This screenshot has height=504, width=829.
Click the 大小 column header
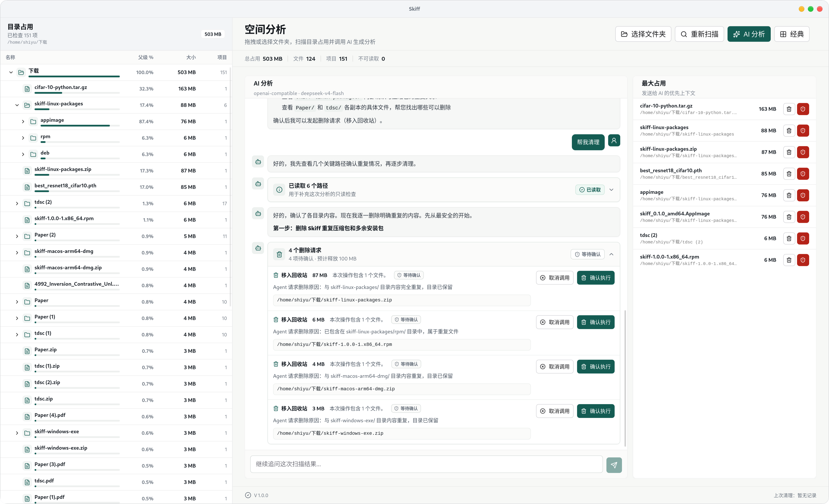(x=191, y=57)
